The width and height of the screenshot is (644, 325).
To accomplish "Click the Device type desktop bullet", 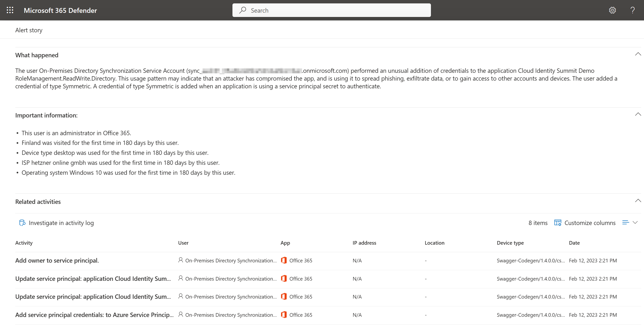I will point(115,153).
